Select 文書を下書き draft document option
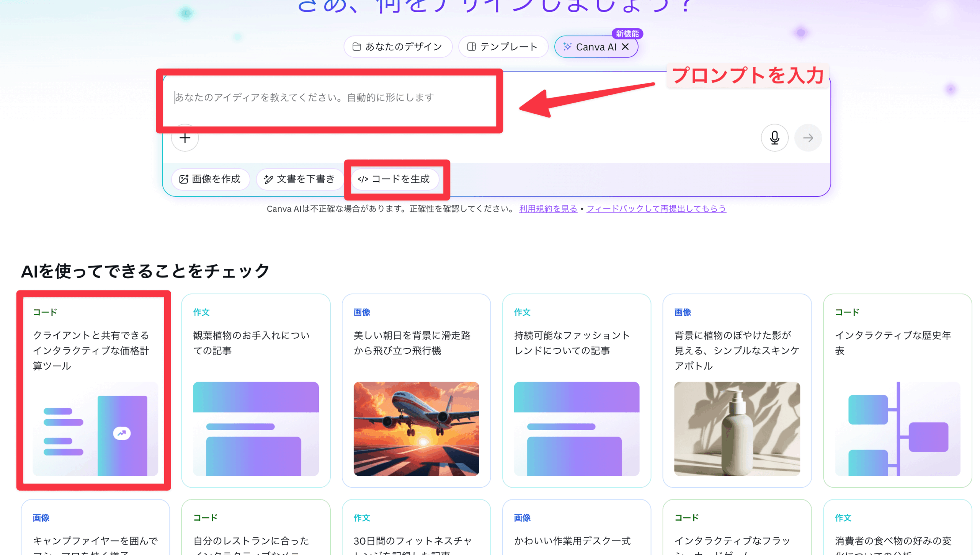Screen dimensions: 980x555 coord(299,179)
